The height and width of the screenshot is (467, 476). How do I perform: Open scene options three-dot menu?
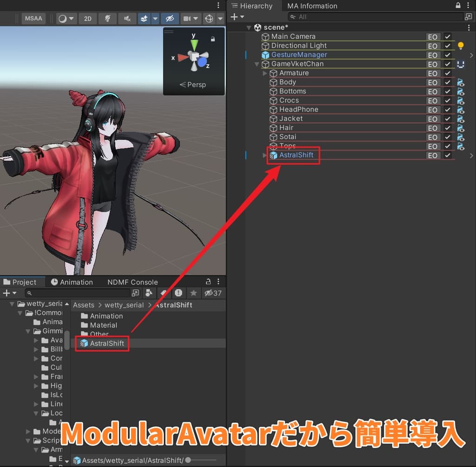pyautogui.click(x=469, y=27)
